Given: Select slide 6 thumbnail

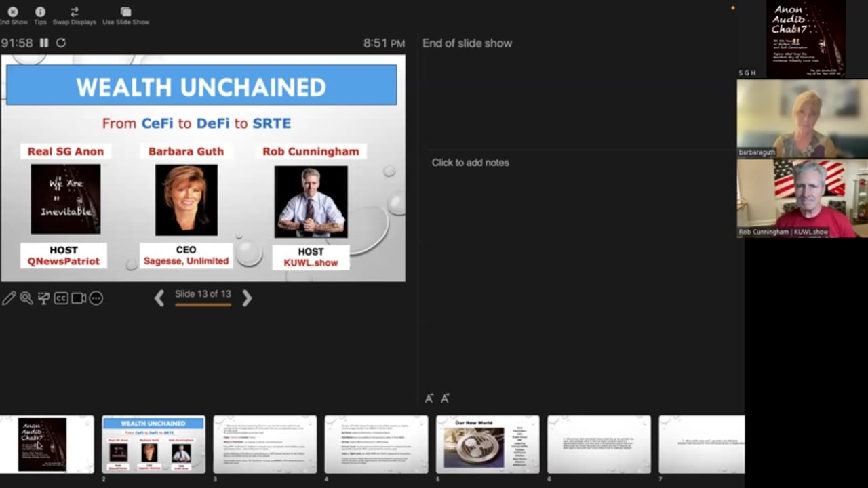Looking at the screenshot, I should [x=599, y=445].
